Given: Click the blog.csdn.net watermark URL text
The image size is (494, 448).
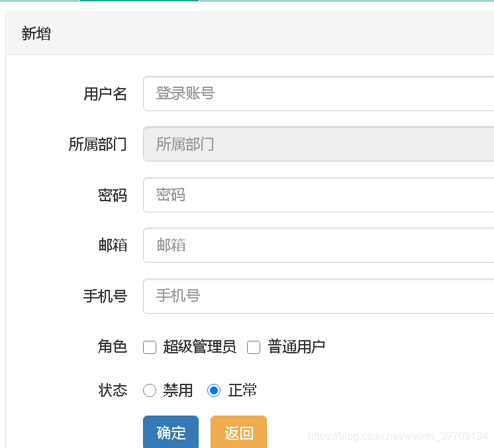Looking at the screenshot, I should coord(398,436).
